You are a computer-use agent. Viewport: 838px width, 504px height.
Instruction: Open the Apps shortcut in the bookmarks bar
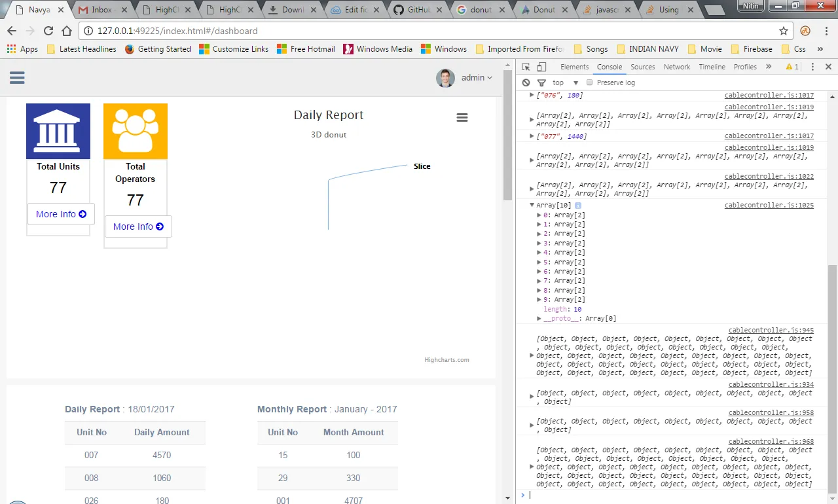tap(22, 49)
